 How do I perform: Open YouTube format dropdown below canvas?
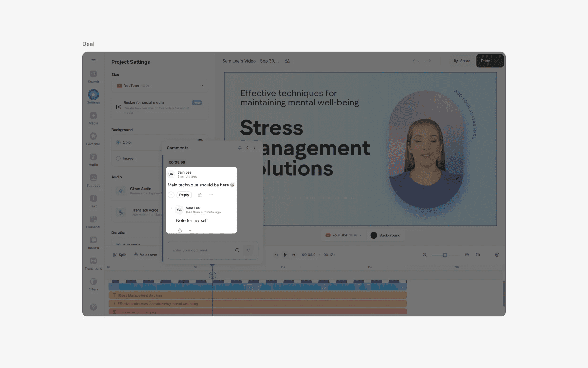[344, 235]
